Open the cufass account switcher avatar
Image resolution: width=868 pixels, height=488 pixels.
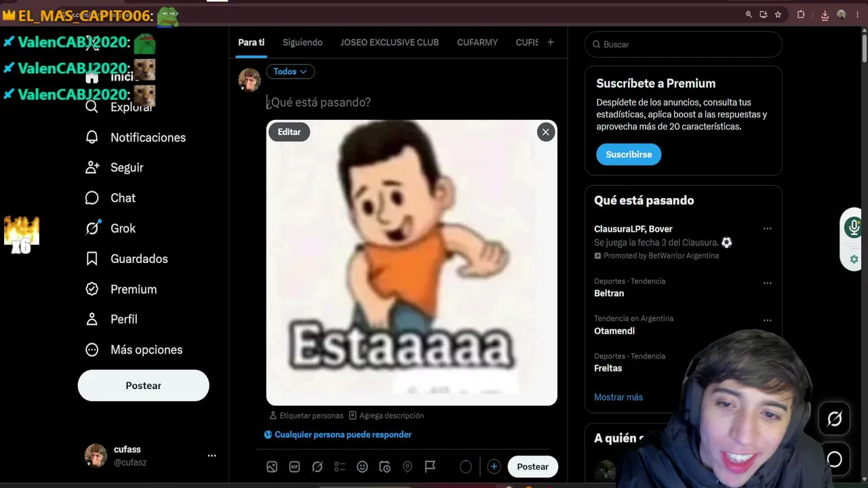tap(96, 455)
